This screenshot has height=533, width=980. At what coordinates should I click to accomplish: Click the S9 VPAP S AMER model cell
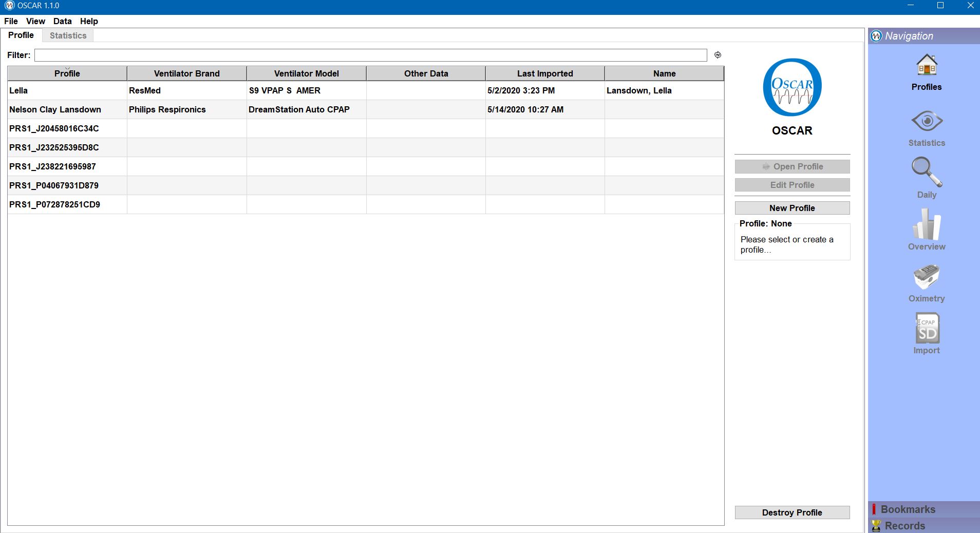pos(307,90)
